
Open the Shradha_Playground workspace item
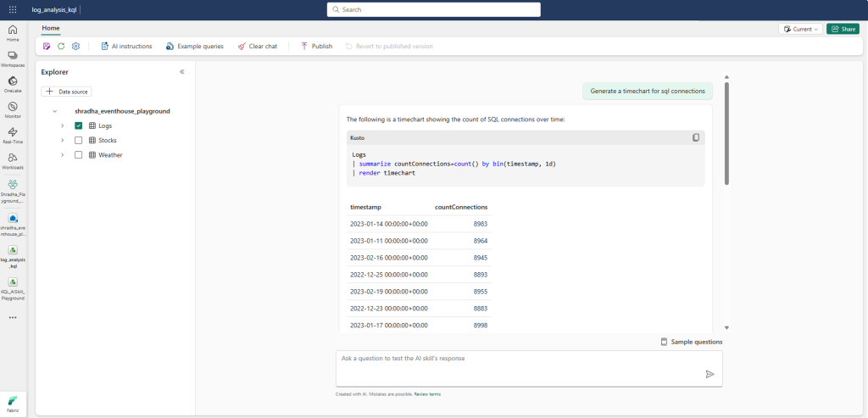point(13,191)
